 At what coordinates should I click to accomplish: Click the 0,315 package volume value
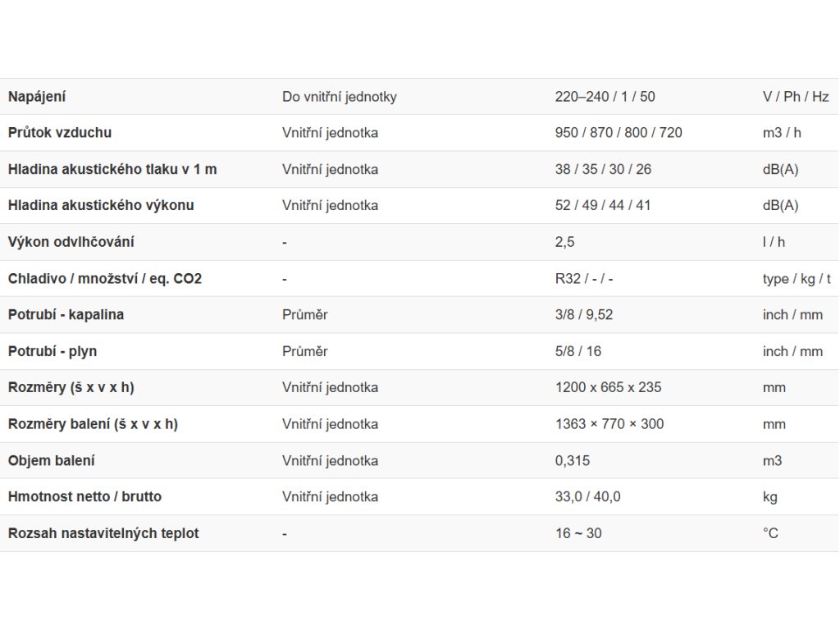pyautogui.click(x=572, y=461)
